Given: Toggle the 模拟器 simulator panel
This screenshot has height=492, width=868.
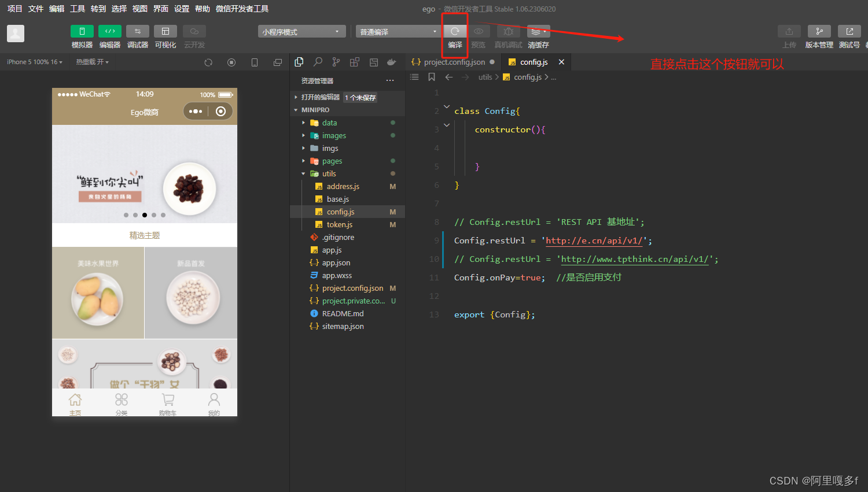Looking at the screenshot, I should coord(82,32).
